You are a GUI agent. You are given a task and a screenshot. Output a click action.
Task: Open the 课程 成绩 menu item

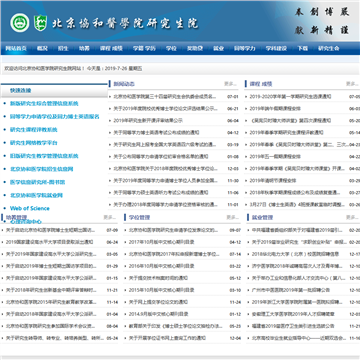click(111, 48)
